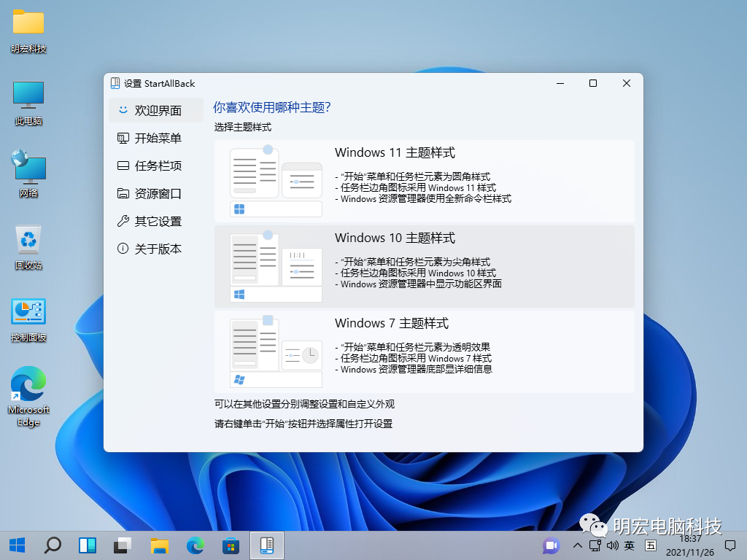Click the Windows 11 theme preview thumbnail
747x560 pixels.
coord(276,181)
